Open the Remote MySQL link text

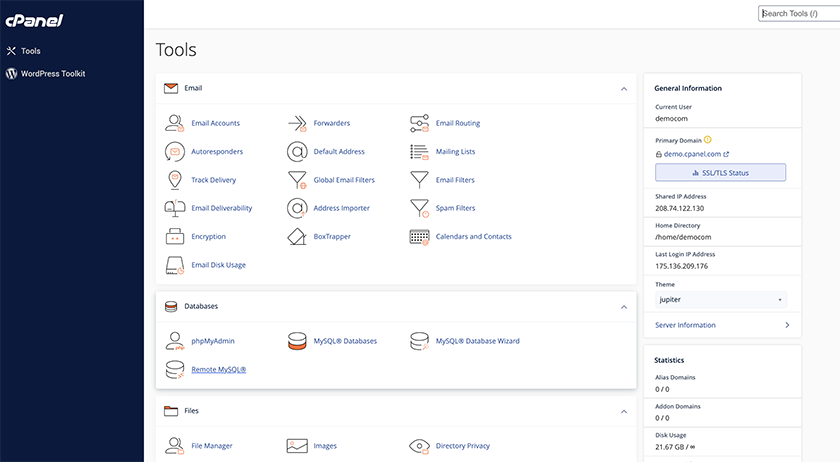(219, 369)
